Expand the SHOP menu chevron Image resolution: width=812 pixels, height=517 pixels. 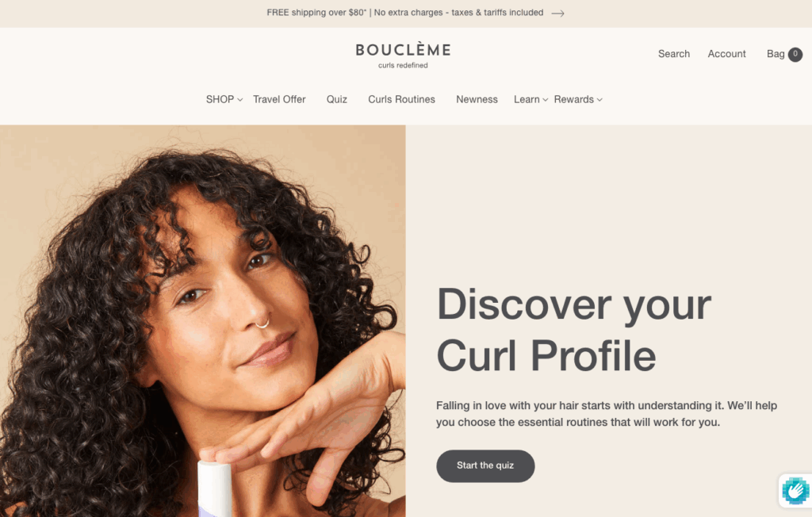tap(239, 100)
